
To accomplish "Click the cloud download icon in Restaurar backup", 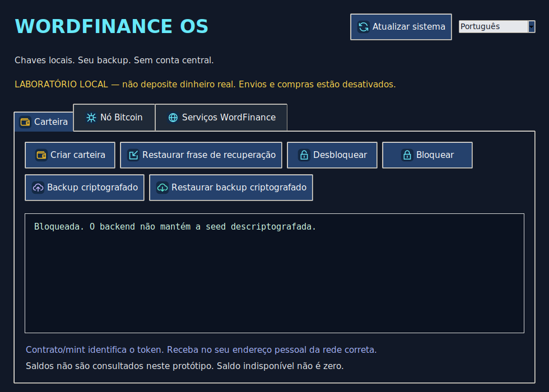I will pyautogui.click(x=162, y=188).
